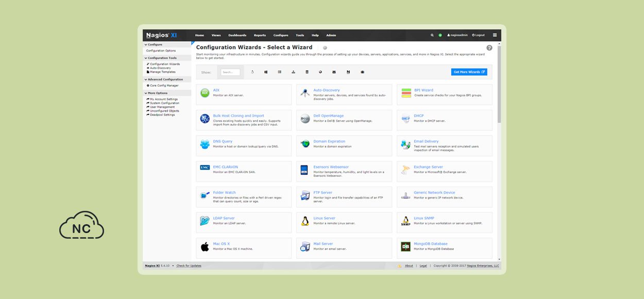
Task: Open the Mac OS X apple icon
Action: click(x=205, y=247)
